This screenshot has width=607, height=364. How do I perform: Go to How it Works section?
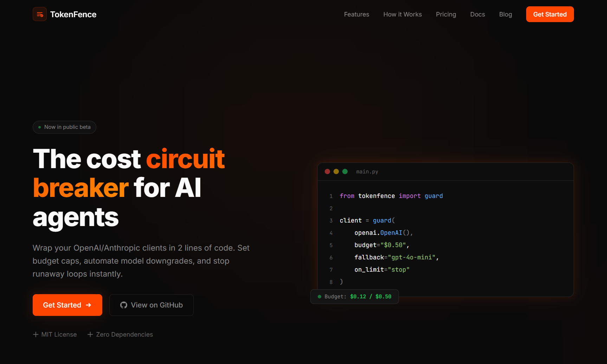point(402,14)
